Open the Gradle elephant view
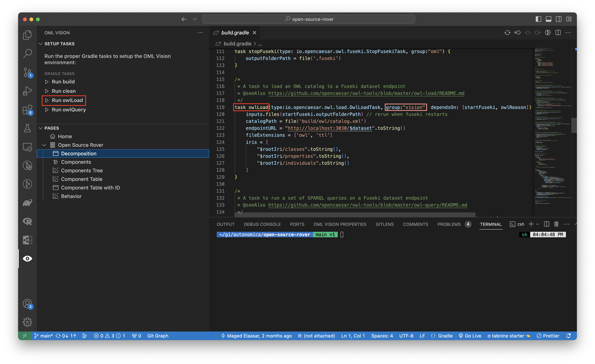 point(27,203)
